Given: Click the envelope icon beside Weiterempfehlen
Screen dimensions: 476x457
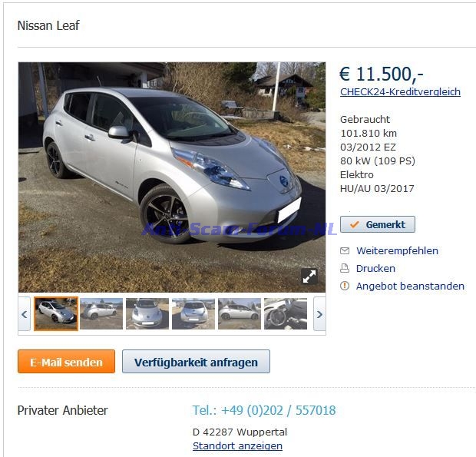Looking at the screenshot, I should pos(345,251).
